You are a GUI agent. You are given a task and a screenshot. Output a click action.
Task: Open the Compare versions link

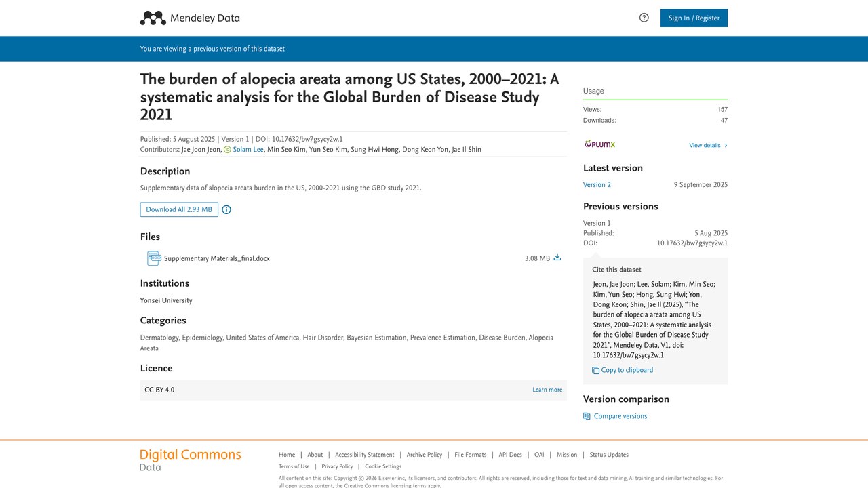coord(620,416)
